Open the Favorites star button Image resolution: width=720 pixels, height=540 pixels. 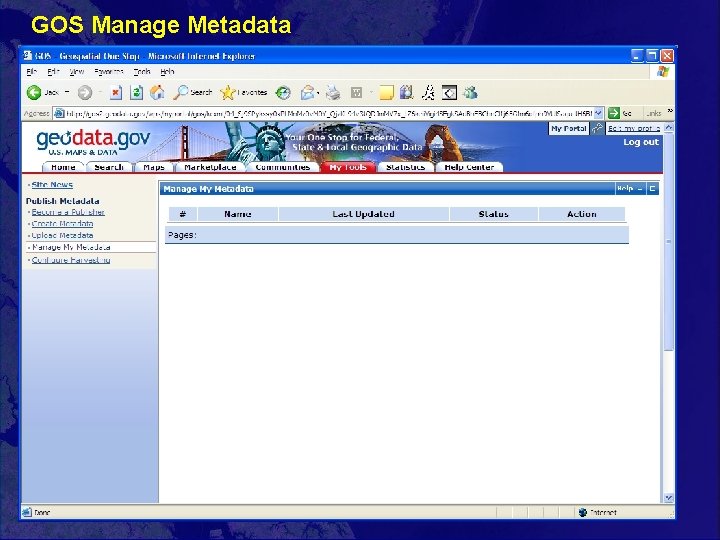click(243, 92)
